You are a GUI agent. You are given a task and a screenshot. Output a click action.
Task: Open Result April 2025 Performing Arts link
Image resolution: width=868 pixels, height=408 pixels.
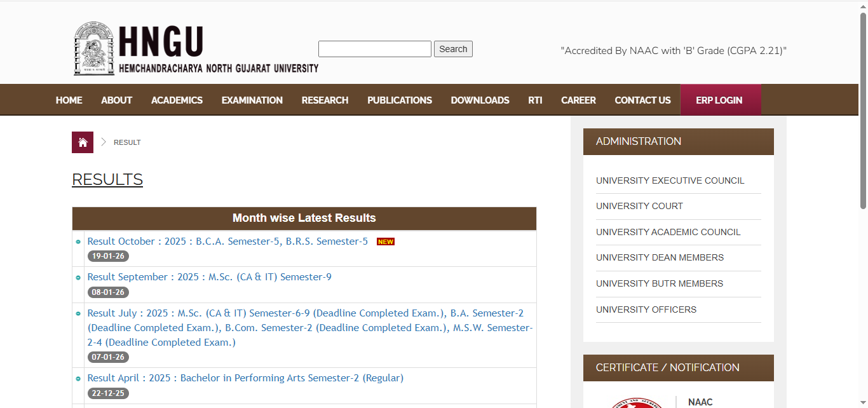pyautogui.click(x=245, y=378)
